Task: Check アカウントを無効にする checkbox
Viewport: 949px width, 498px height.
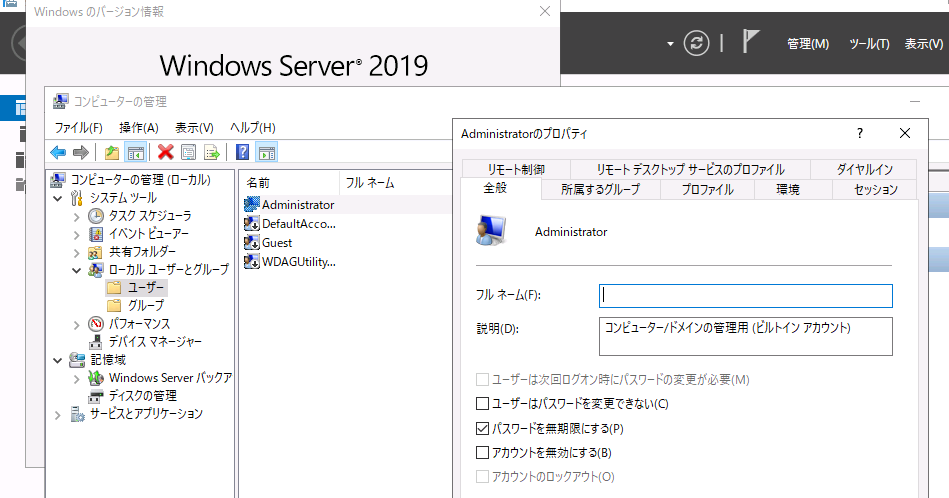Action: 482,453
